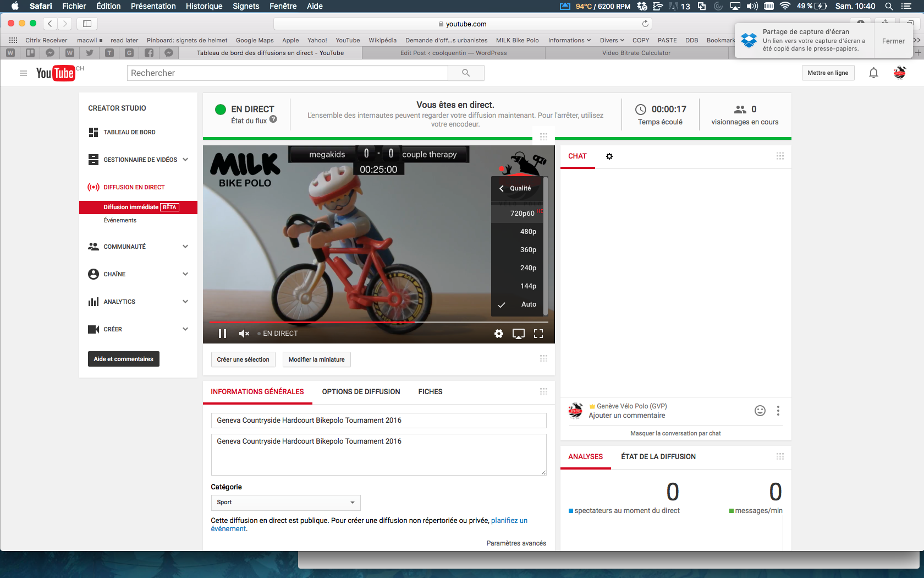Pause the live video player
The width and height of the screenshot is (924, 578).
click(x=222, y=334)
